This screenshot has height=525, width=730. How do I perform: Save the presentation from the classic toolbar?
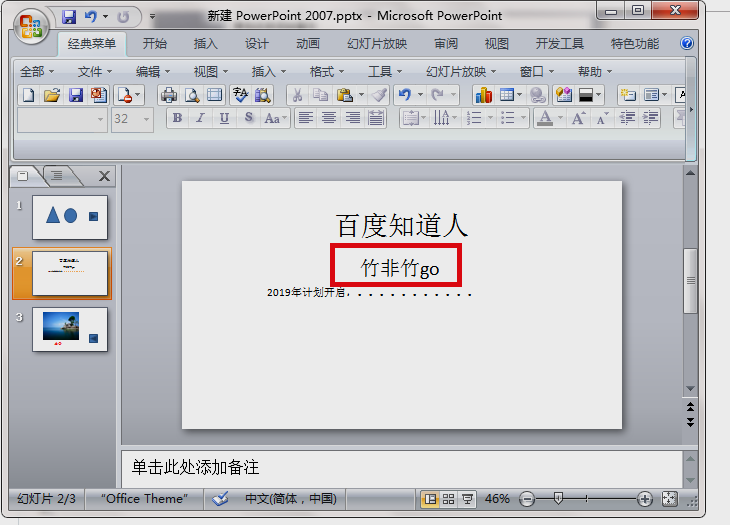point(75,95)
